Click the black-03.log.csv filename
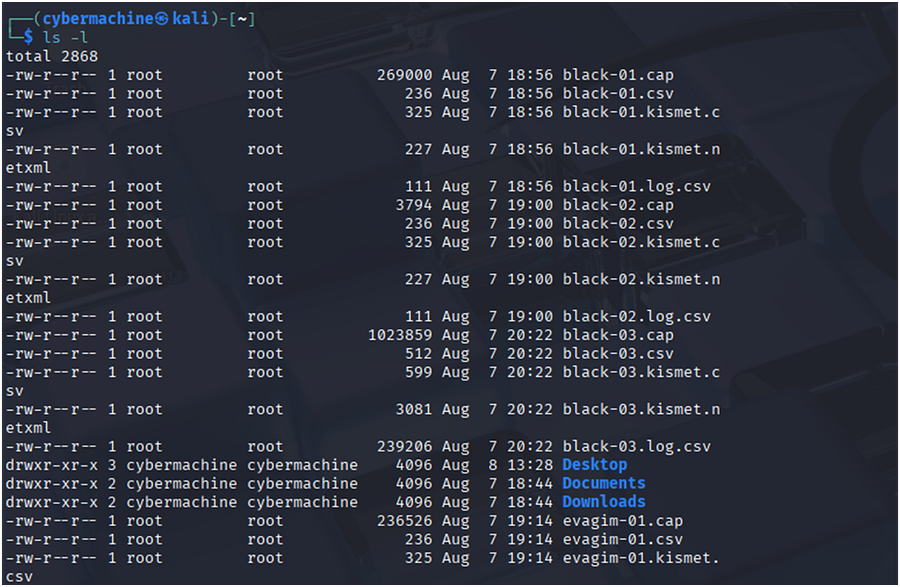This screenshot has height=587, width=900. [x=636, y=447]
